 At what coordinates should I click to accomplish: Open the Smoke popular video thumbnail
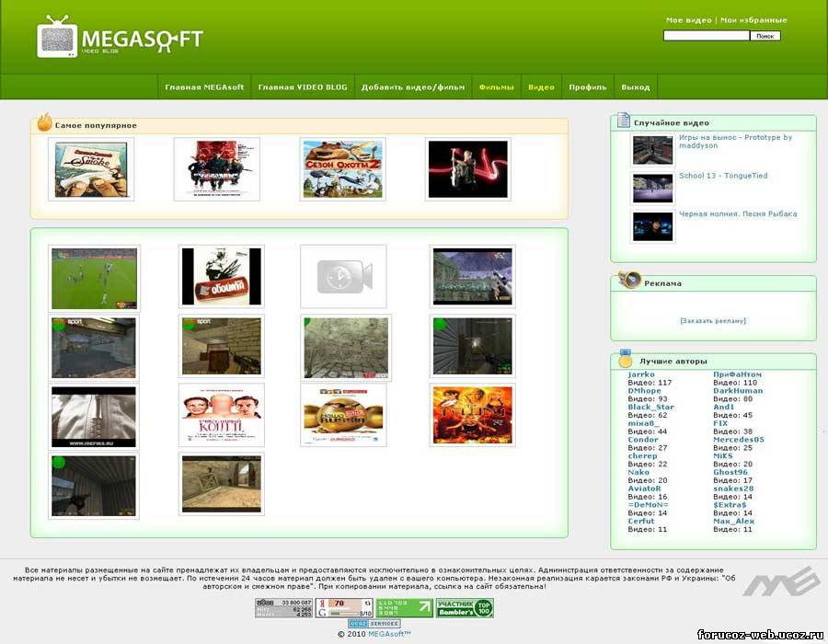[x=91, y=169]
